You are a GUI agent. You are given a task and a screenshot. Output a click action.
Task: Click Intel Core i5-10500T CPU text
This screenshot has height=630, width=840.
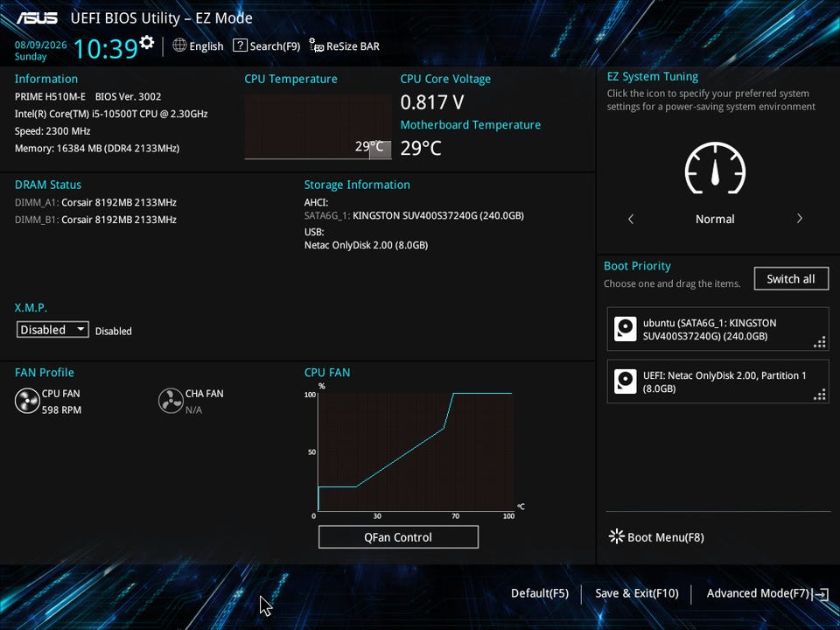[111, 114]
